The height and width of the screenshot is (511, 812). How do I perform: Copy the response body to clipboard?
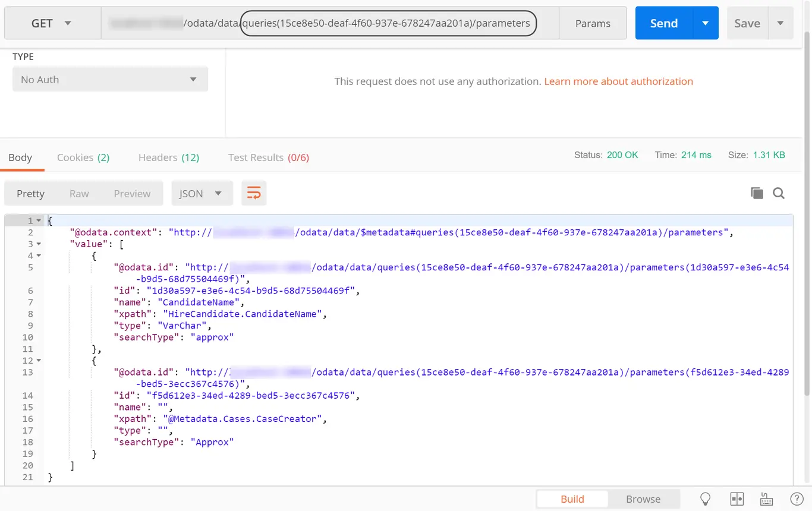(x=757, y=193)
